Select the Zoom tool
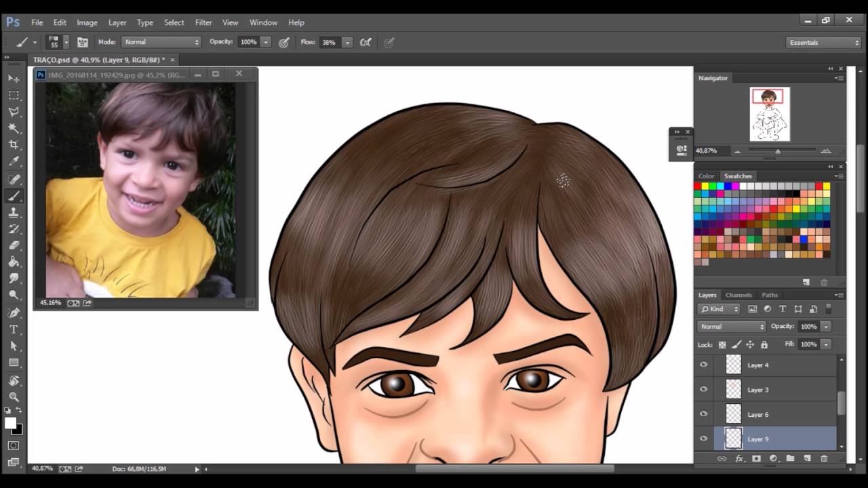868x488 pixels. (x=14, y=396)
